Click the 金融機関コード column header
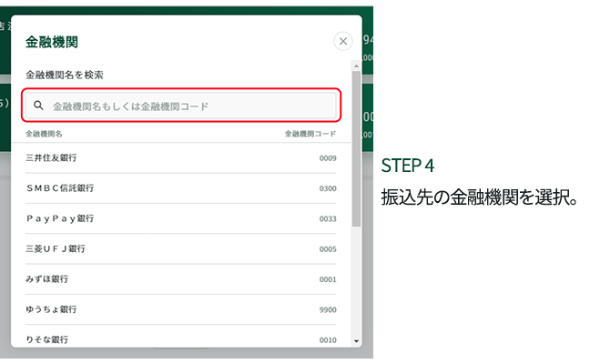Viewport: 590px width, 364px height. [x=310, y=134]
